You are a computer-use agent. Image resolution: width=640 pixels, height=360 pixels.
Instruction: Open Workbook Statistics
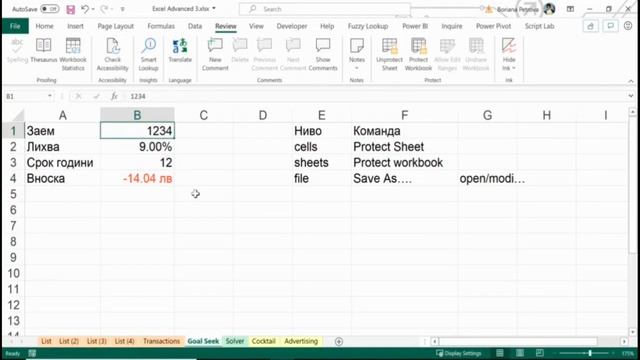point(73,54)
